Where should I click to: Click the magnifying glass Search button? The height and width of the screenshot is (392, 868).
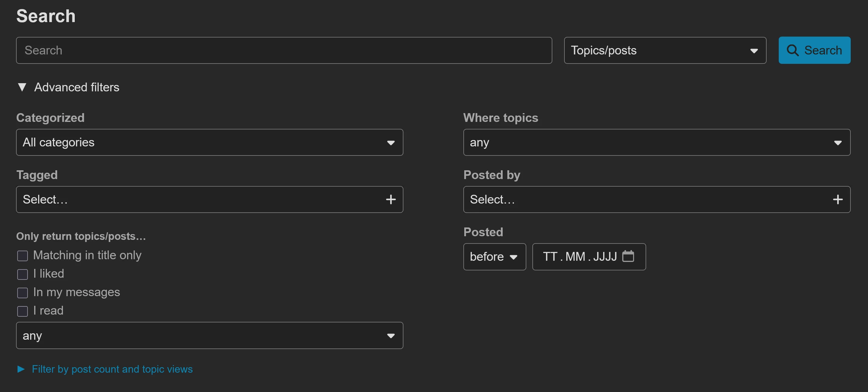click(x=814, y=50)
